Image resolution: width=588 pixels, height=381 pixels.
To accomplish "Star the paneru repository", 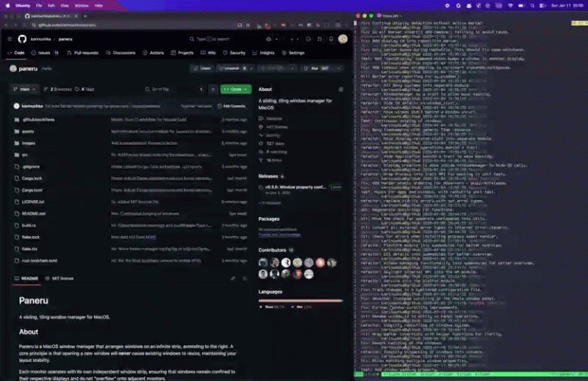I will click(317, 68).
